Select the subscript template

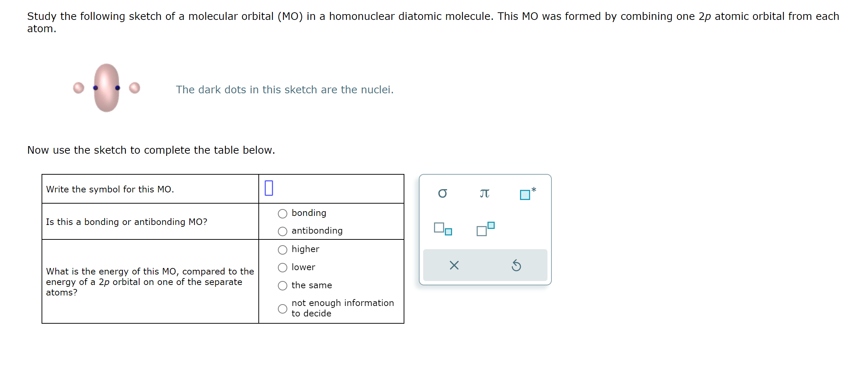(443, 228)
